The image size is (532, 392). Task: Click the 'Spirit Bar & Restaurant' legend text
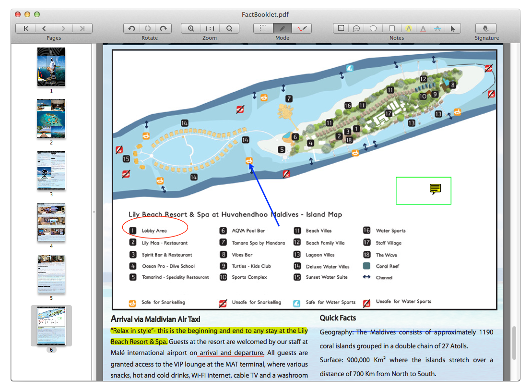[167, 255]
